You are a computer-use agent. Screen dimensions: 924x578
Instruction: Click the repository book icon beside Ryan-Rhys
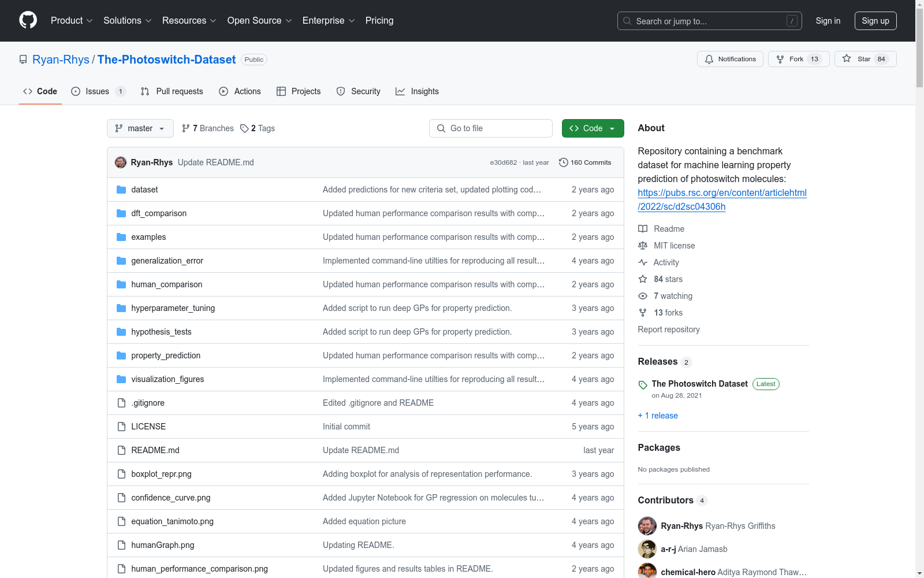pyautogui.click(x=23, y=60)
